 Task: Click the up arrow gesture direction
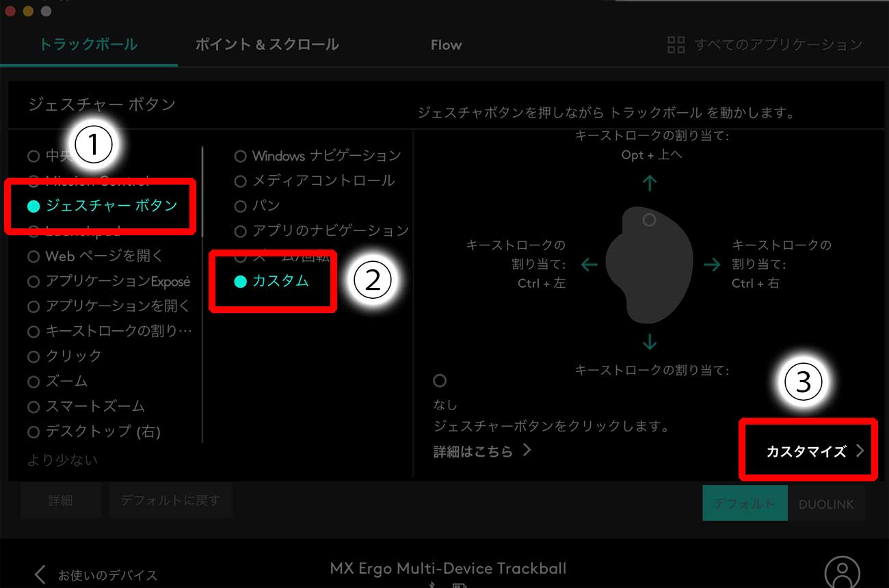(650, 183)
